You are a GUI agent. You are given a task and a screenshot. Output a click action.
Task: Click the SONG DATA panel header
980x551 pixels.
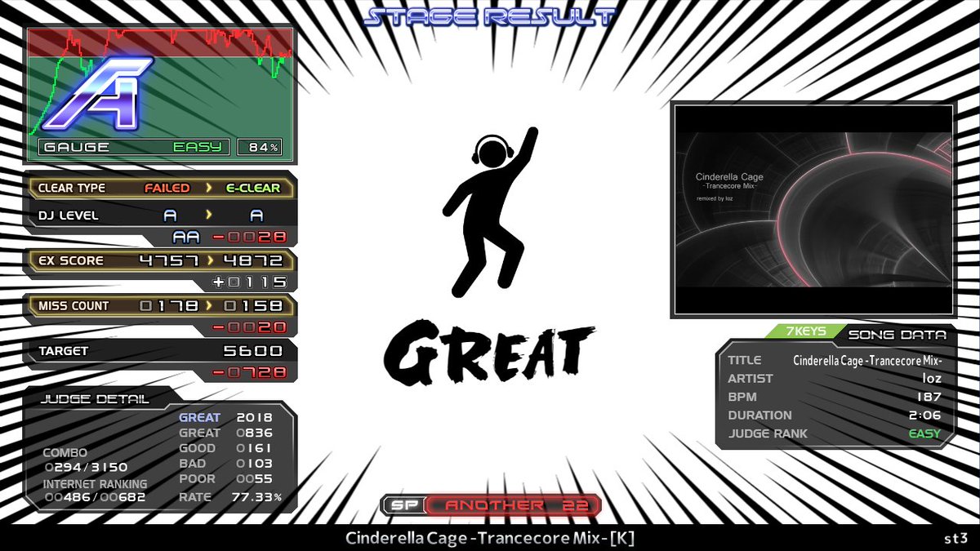897,335
